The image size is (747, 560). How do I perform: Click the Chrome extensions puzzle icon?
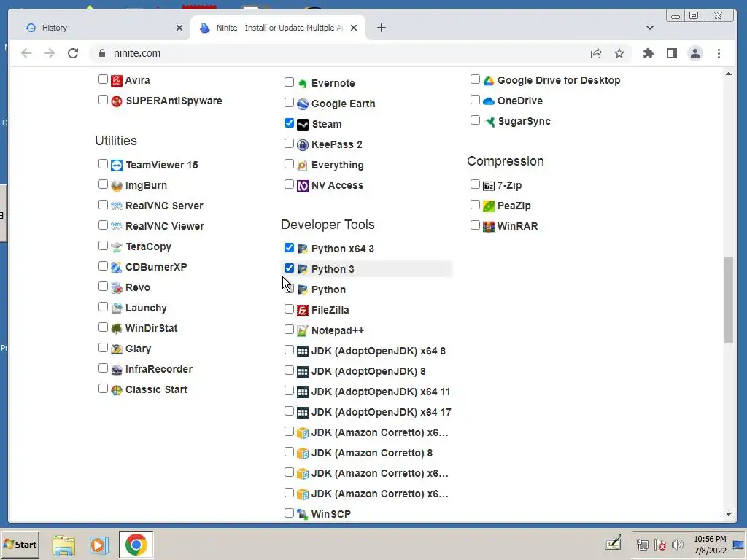pos(648,53)
